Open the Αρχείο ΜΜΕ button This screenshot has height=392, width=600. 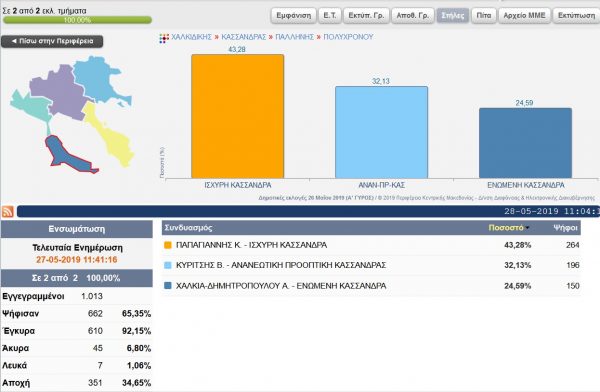524,16
